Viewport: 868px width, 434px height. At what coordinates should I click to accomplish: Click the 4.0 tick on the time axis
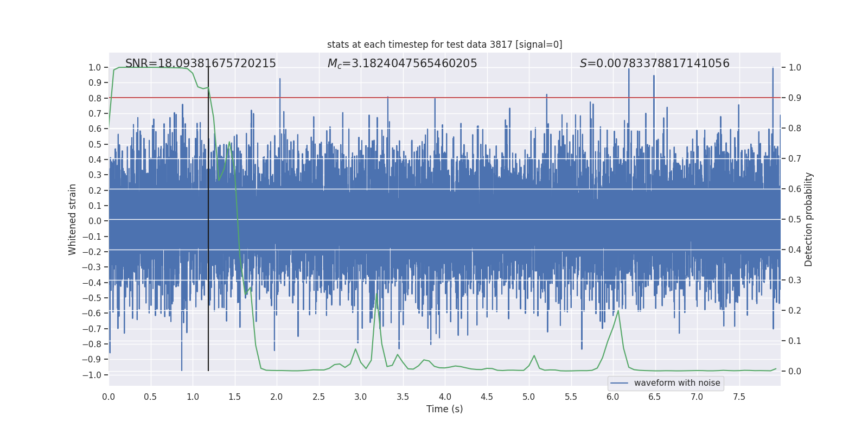[445, 397]
